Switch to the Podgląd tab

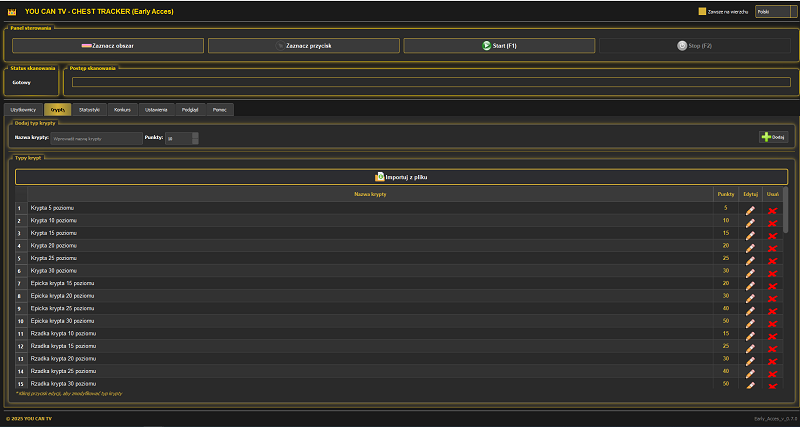[190, 110]
